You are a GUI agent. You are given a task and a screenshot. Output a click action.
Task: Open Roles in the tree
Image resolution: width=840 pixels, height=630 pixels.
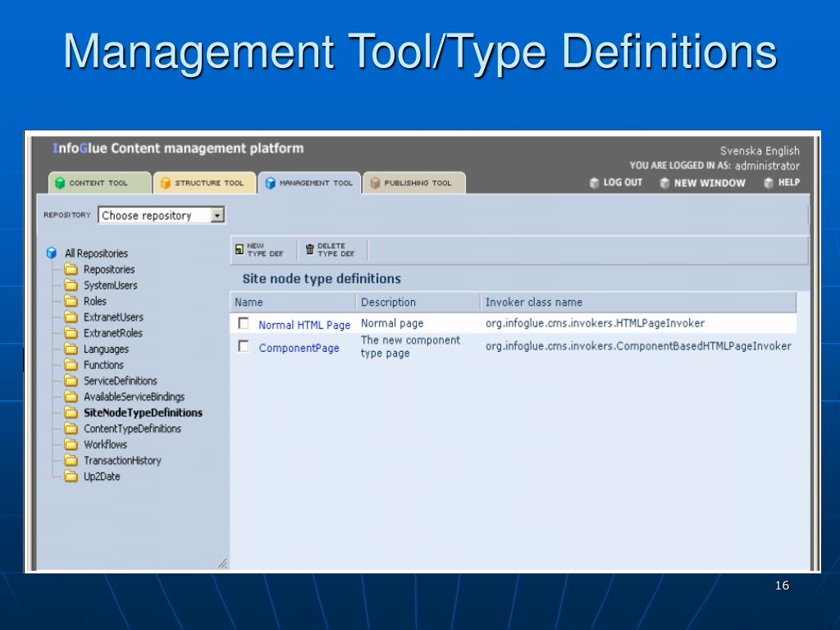[x=95, y=301]
